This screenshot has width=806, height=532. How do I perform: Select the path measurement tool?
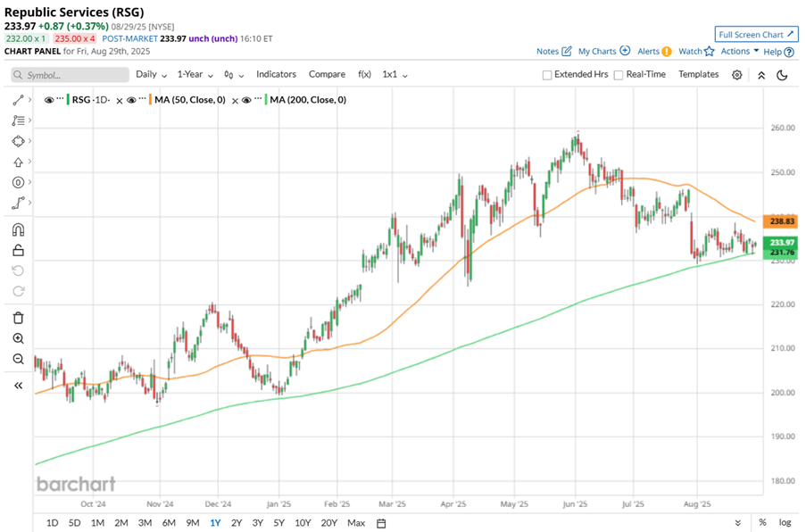click(18, 203)
